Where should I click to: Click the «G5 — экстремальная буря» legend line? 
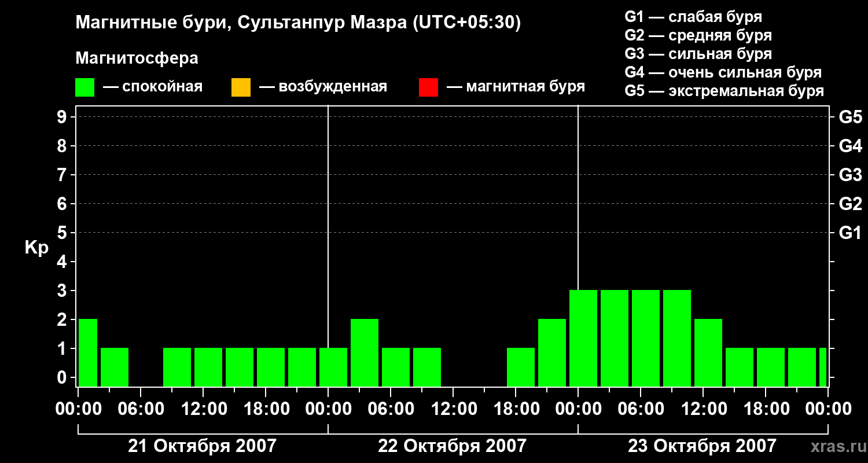tap(724, 91)
